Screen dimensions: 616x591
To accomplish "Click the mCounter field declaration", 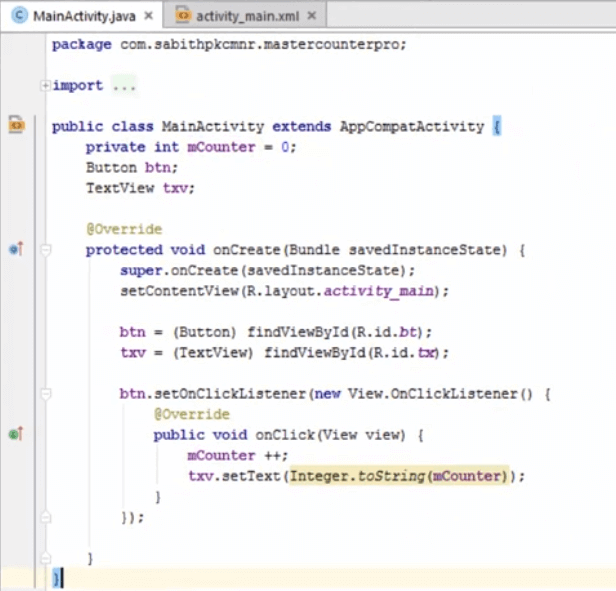I will pyautogui.click(x=222, y=147).
